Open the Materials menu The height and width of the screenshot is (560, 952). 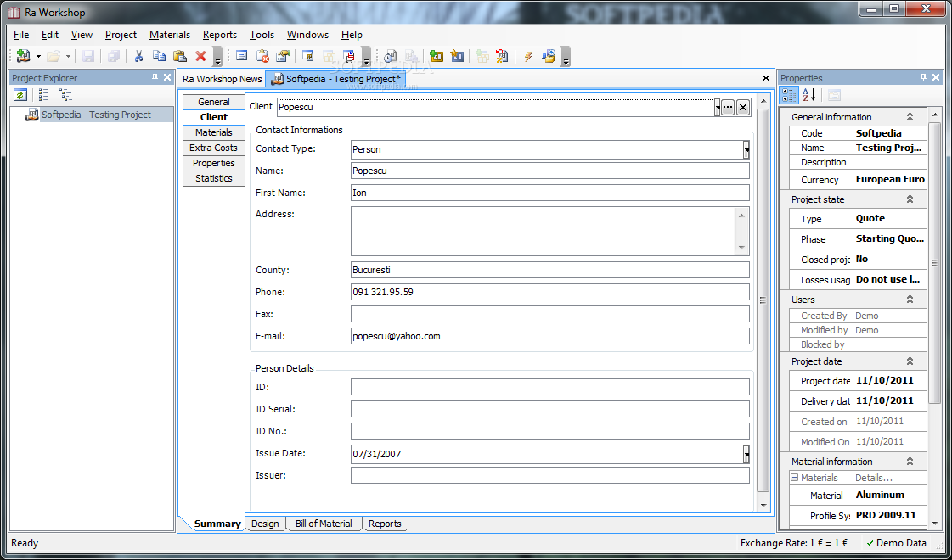pyautogui.click(x=170, y=35)
